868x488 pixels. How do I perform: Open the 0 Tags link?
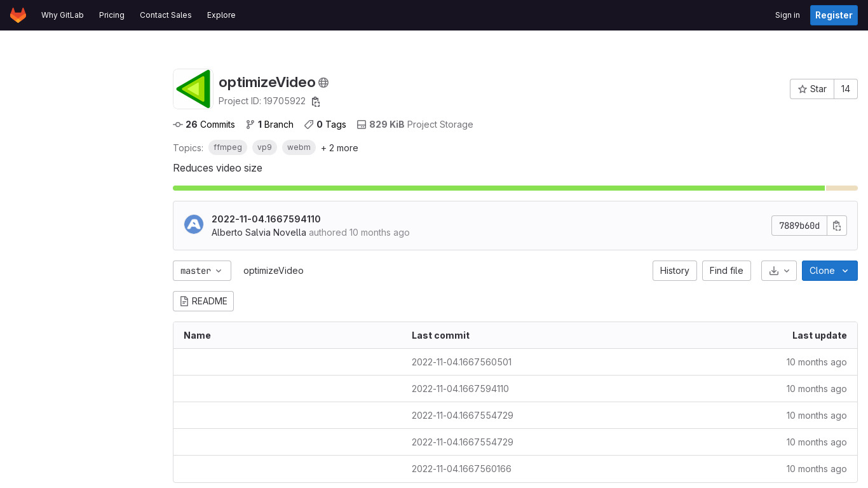[x=325, y=125]
